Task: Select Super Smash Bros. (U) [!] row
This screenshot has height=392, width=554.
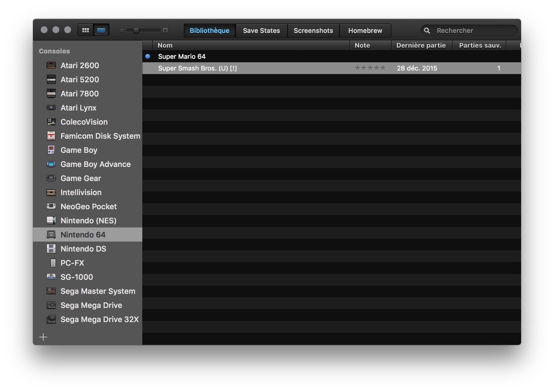Action: [x=332, y=68]
